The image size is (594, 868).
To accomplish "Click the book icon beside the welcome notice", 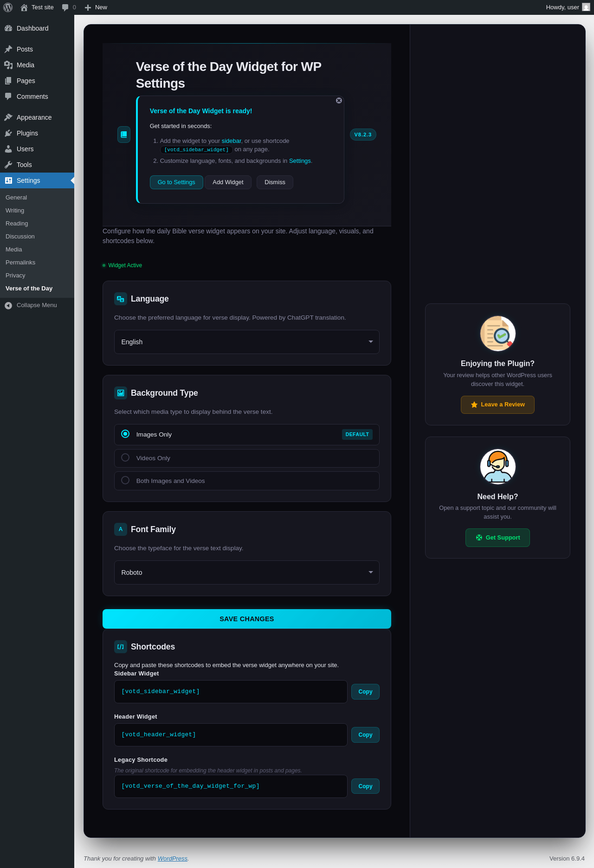I will click(x=124, y=135).
